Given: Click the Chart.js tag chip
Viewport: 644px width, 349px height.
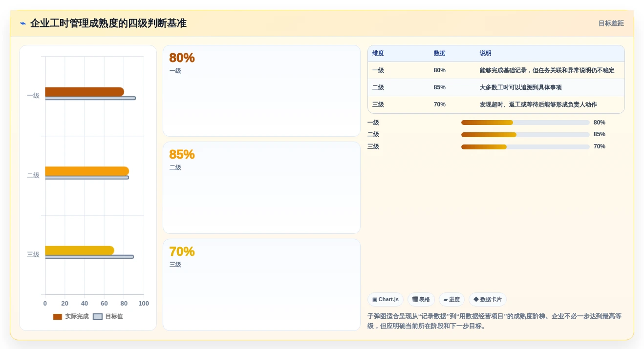Looking at the screenshot, I should 386,299.
